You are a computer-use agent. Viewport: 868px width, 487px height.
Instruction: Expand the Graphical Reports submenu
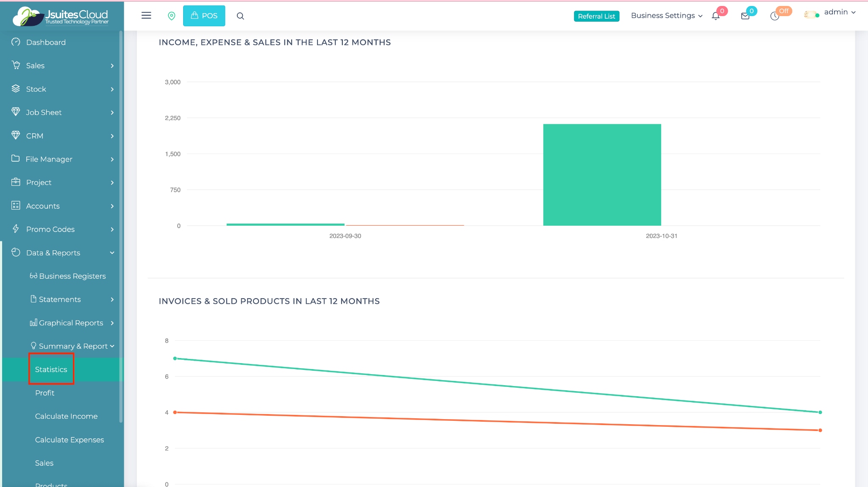(72, 323)
